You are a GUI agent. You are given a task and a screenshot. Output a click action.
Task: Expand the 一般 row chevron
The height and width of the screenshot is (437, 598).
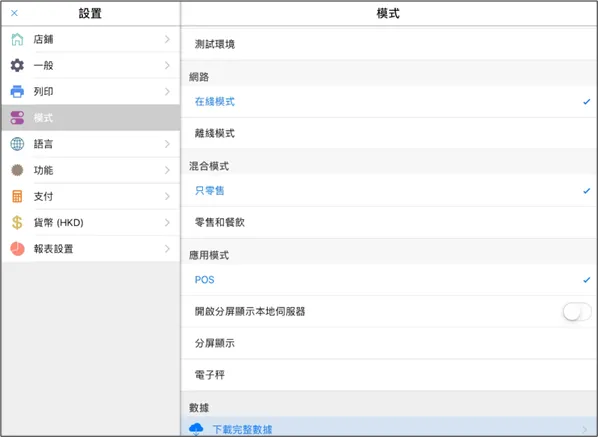(x=167, y=65)
